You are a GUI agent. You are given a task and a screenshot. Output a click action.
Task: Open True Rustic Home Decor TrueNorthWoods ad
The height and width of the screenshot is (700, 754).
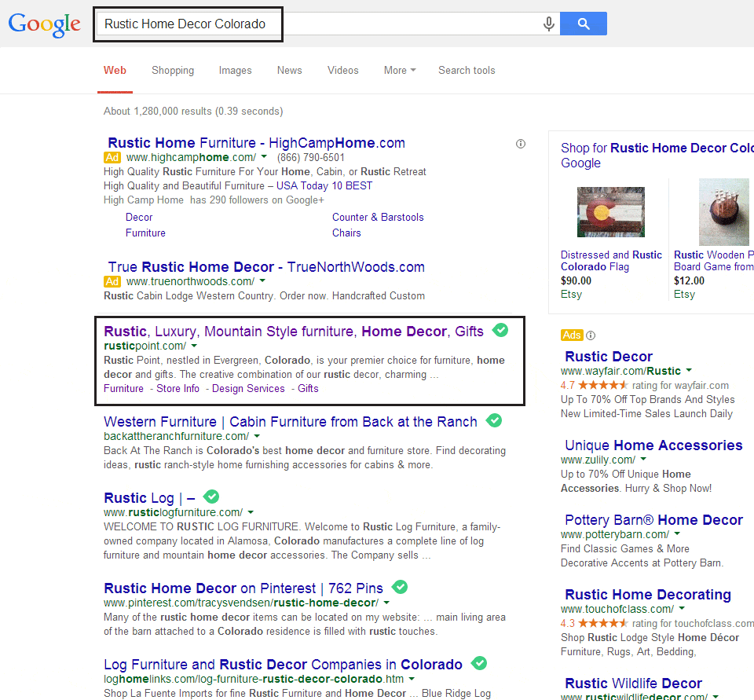pos(266,267)
